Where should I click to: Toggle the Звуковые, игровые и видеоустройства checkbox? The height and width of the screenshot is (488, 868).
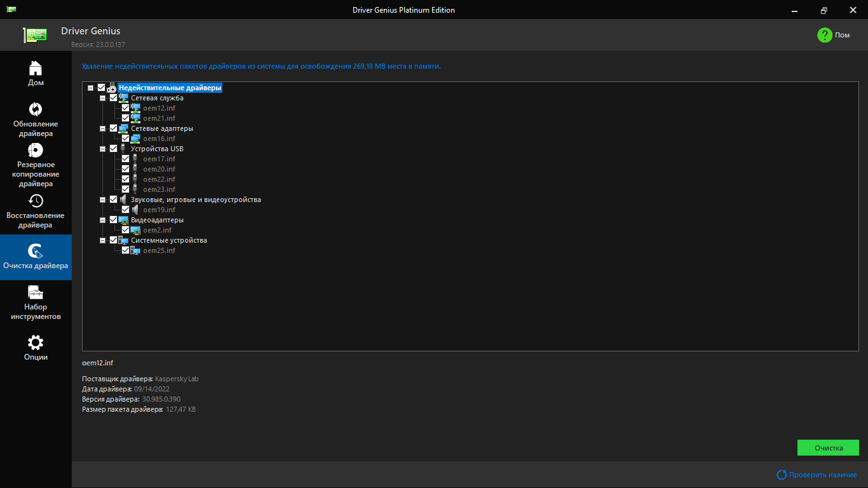pyautogui.click(x=113, y=200)
